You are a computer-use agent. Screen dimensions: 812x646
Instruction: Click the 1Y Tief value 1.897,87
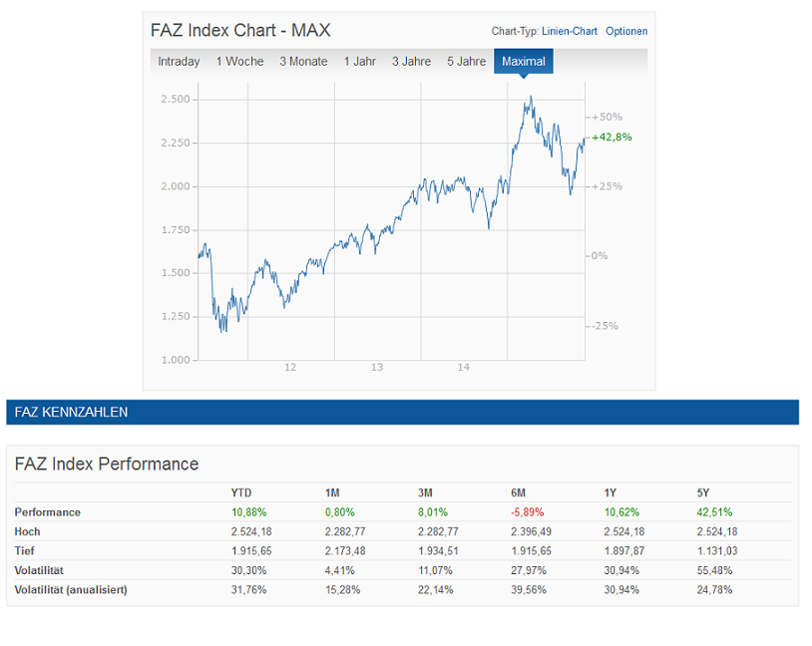tap(624, 550)
